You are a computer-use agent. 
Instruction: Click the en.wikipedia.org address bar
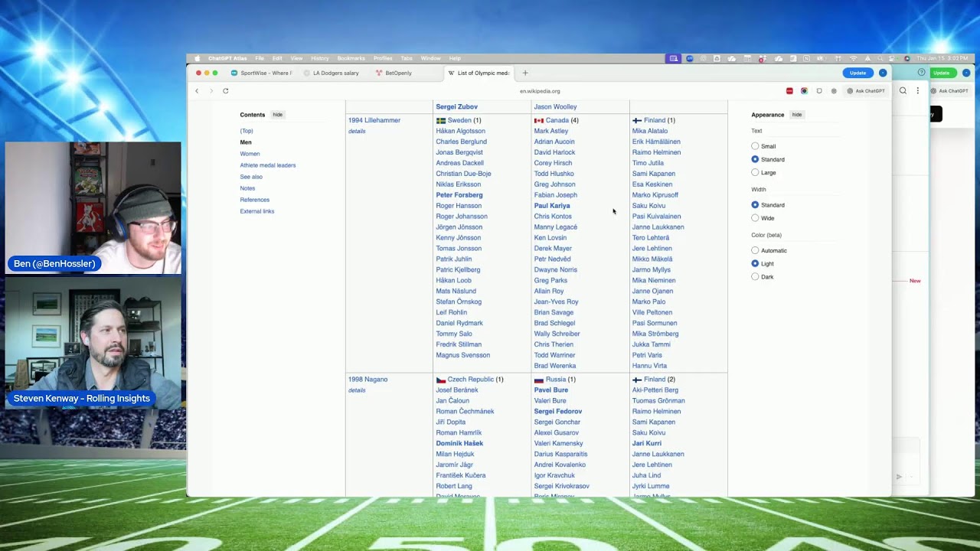click(540, 91)
